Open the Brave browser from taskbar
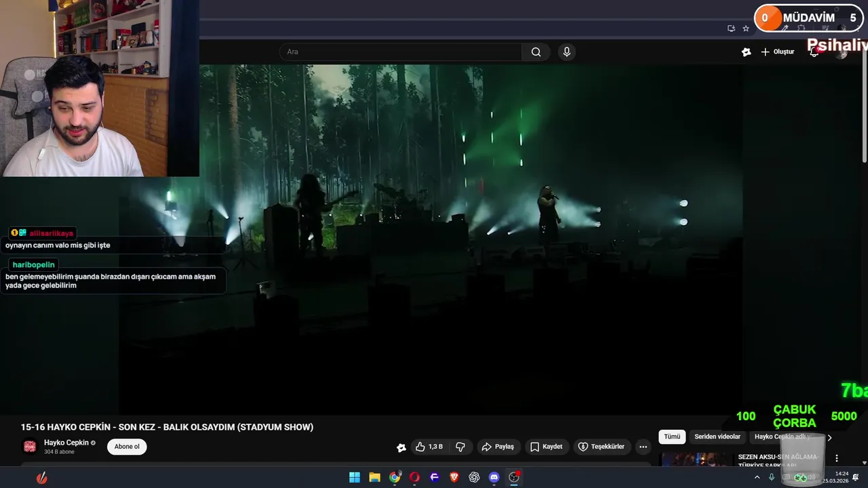 [x=454, y=477]
